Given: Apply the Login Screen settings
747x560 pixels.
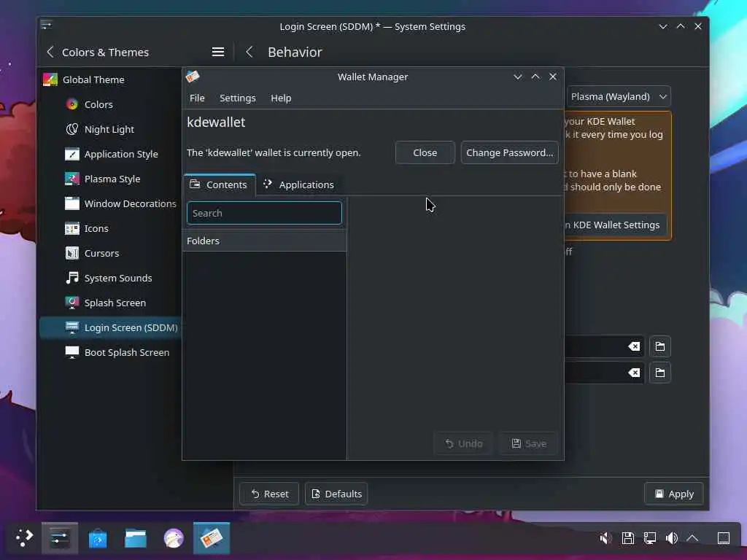Looking at the screenshot, I should (673, 494).
